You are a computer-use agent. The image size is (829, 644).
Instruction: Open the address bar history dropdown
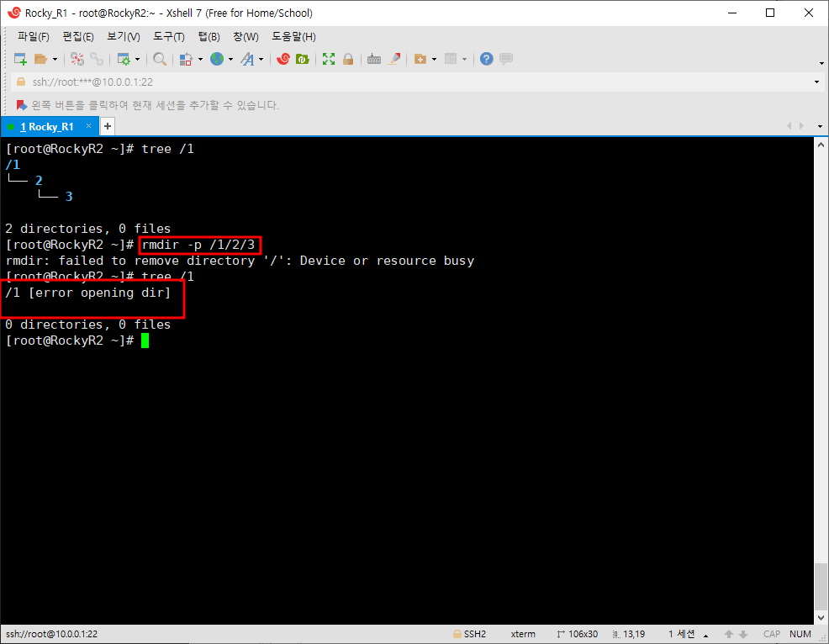coord(817,82)
